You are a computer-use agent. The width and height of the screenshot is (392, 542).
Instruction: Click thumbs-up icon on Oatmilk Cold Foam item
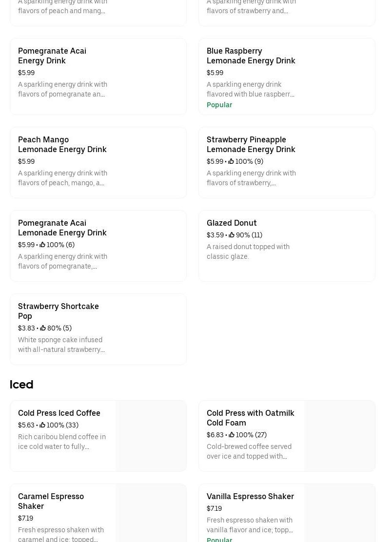232,435
